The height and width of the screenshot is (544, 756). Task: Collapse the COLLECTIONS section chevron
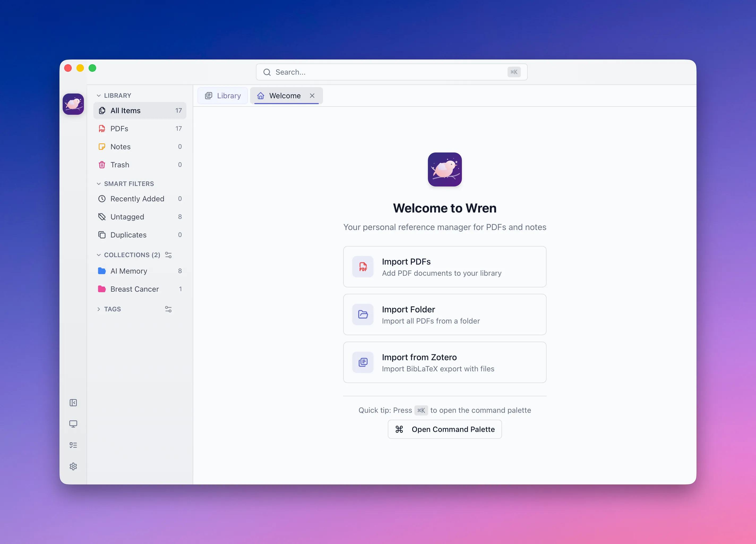[99, 255]
